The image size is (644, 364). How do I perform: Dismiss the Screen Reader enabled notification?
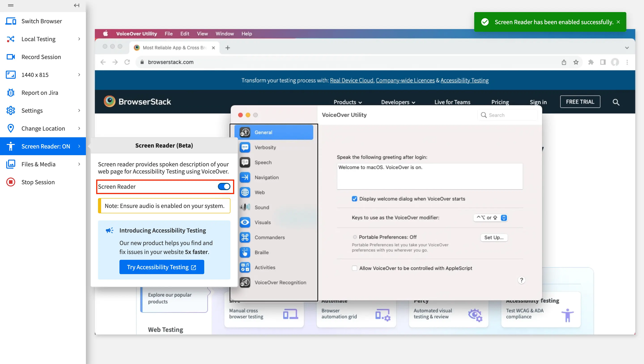click(618, 22)
